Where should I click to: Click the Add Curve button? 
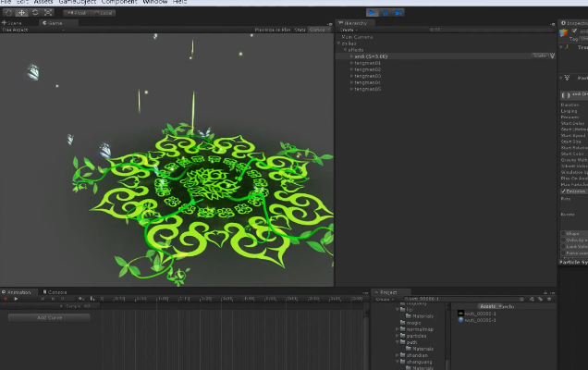coord(49,317)
